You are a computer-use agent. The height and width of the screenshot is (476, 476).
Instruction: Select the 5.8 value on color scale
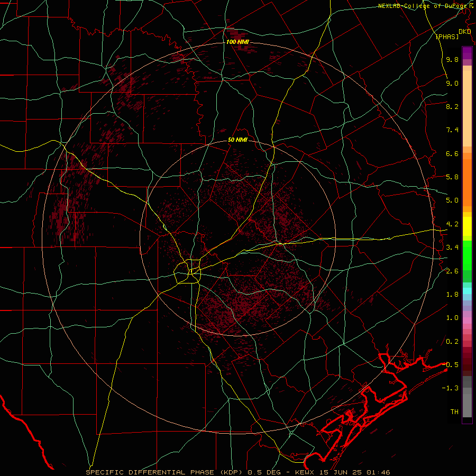[x=452, y=177]
